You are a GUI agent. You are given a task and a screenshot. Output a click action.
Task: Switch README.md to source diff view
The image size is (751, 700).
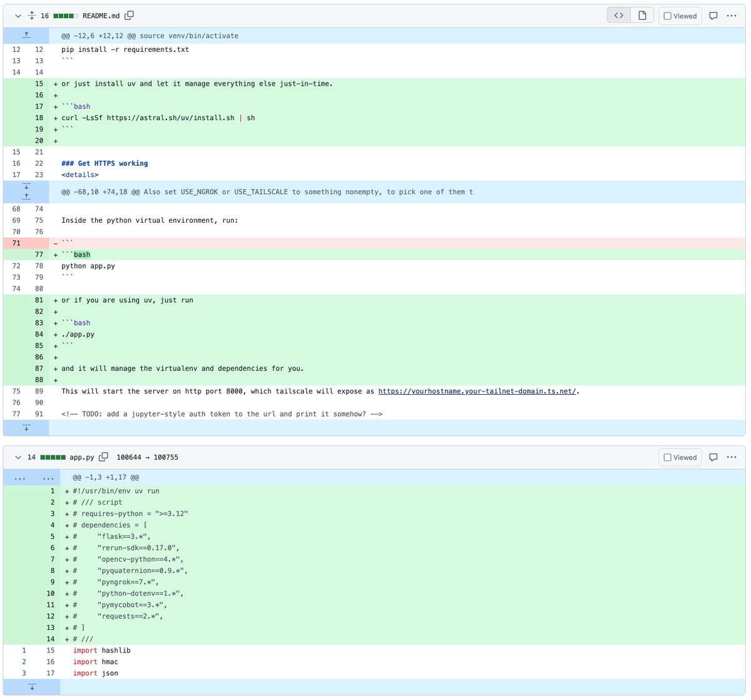coord(619,16)
